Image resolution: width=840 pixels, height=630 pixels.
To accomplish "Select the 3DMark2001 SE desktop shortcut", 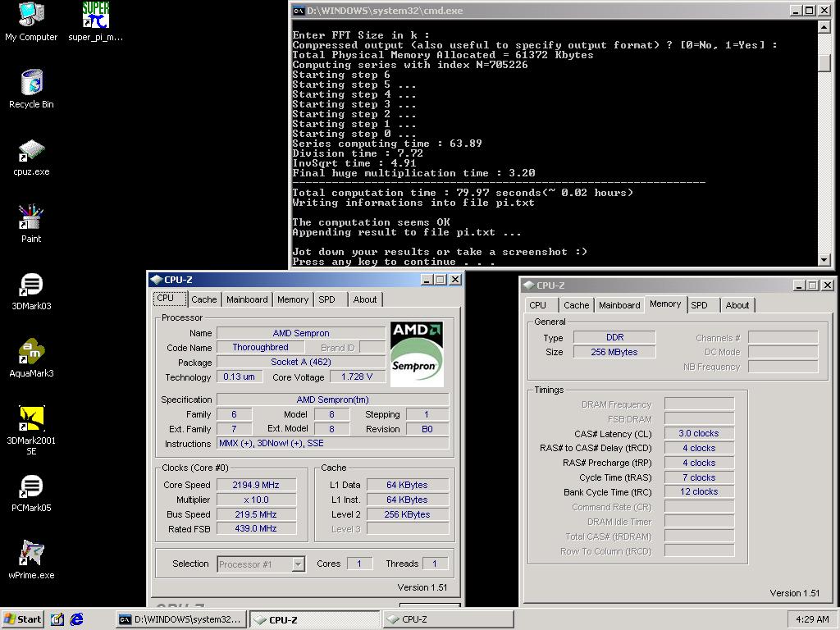I will pos(31,430).
